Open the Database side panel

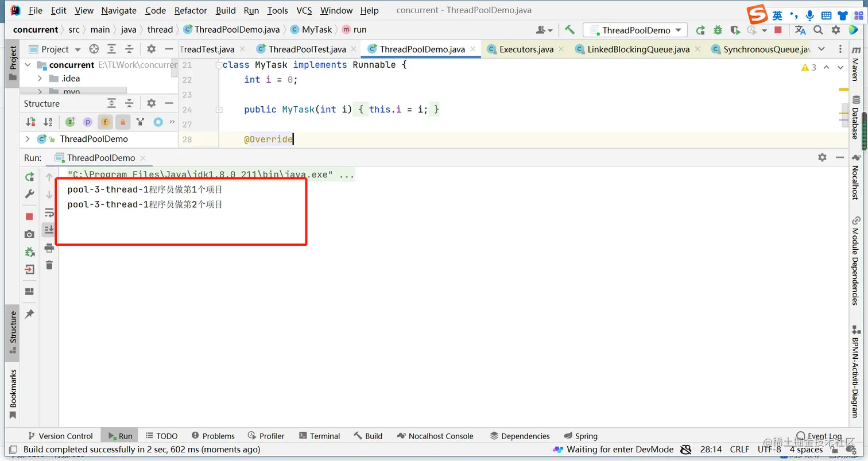tap(856, 118)
